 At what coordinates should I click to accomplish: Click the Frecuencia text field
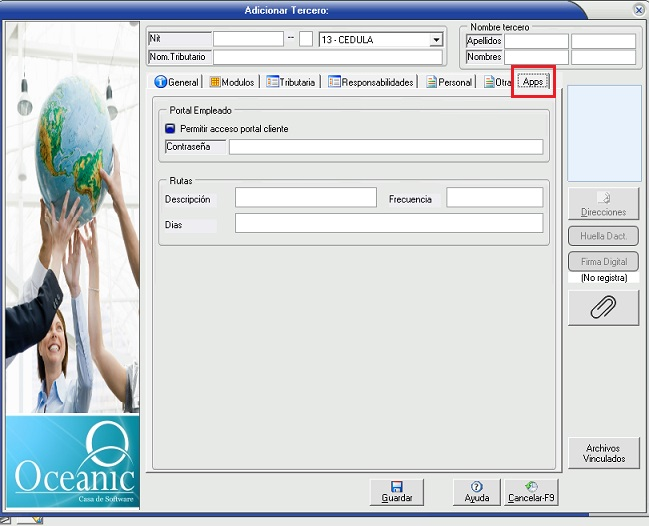pos(494,198)
